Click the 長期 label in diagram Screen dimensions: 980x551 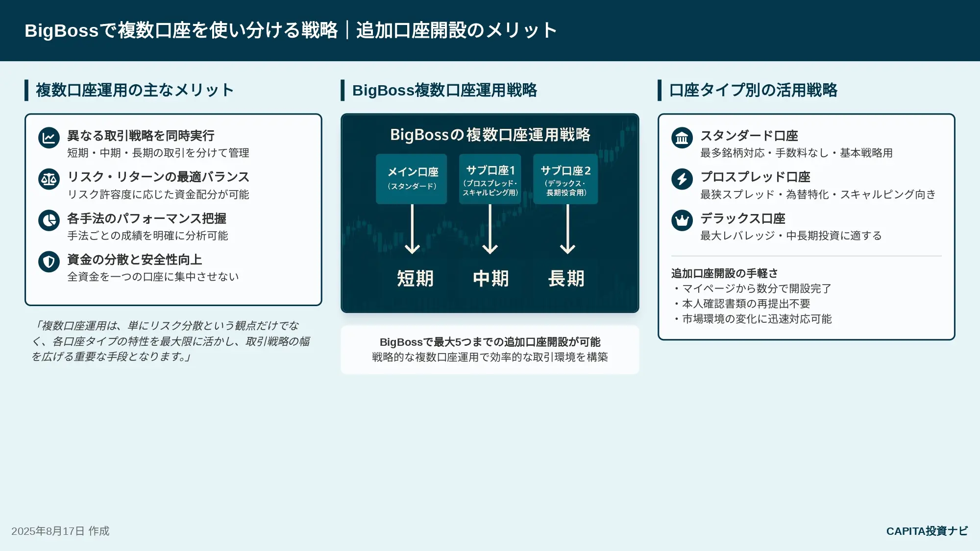pyautogui.click(x=566, y=279)
